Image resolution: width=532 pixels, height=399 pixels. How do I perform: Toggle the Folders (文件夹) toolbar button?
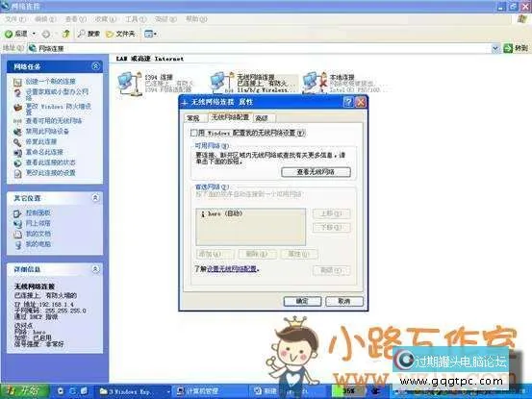[120, 34]
